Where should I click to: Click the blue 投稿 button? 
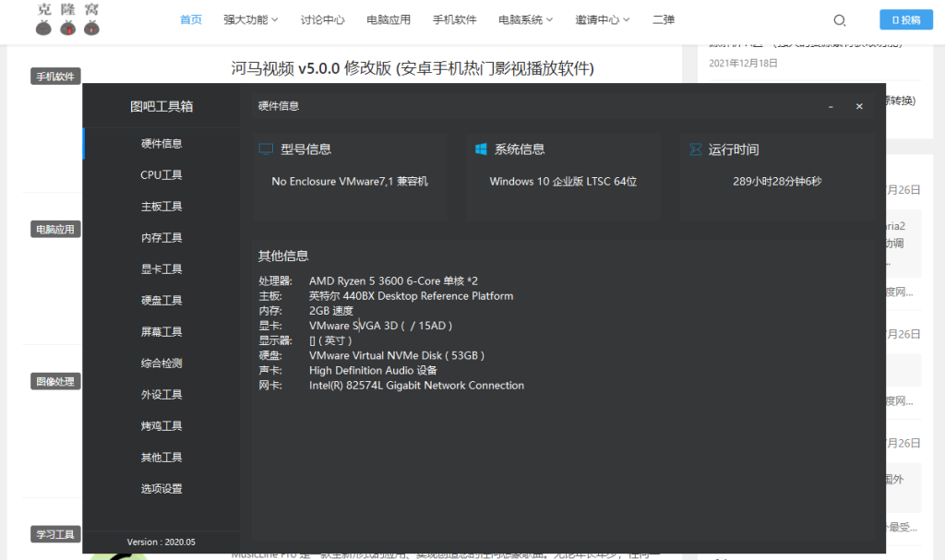coord(906,20)
